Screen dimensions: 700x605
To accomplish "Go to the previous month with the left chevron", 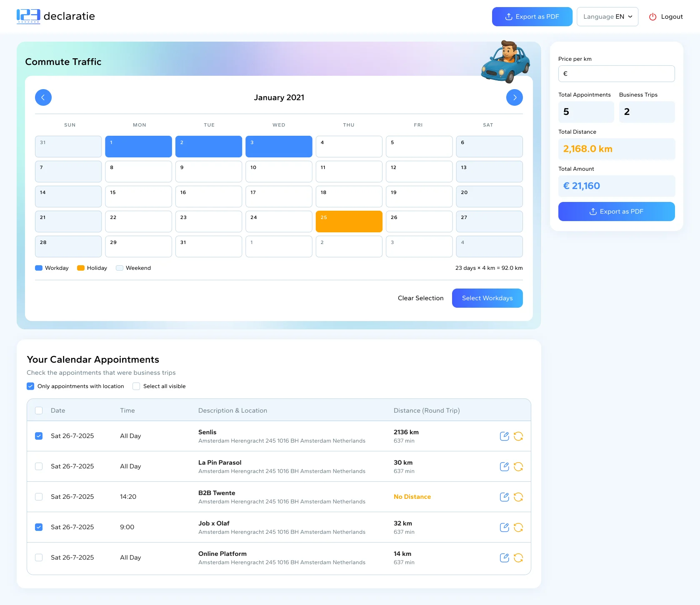I will pos(43,97).
